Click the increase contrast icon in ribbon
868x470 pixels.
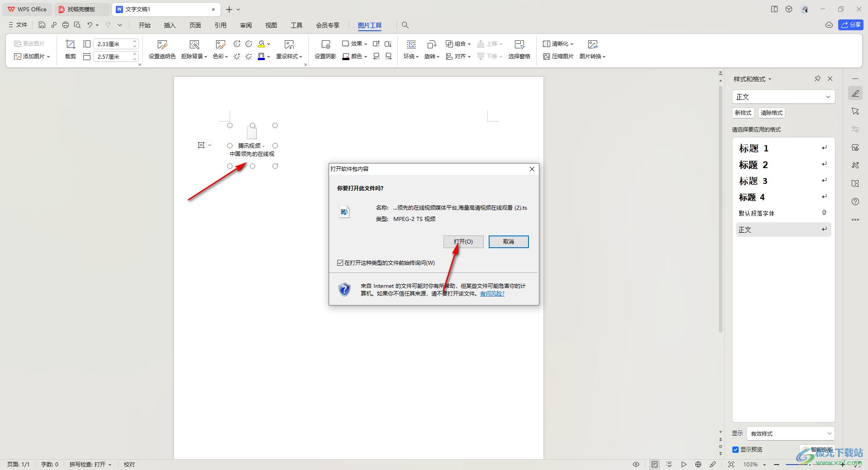(x=237, y=44)
